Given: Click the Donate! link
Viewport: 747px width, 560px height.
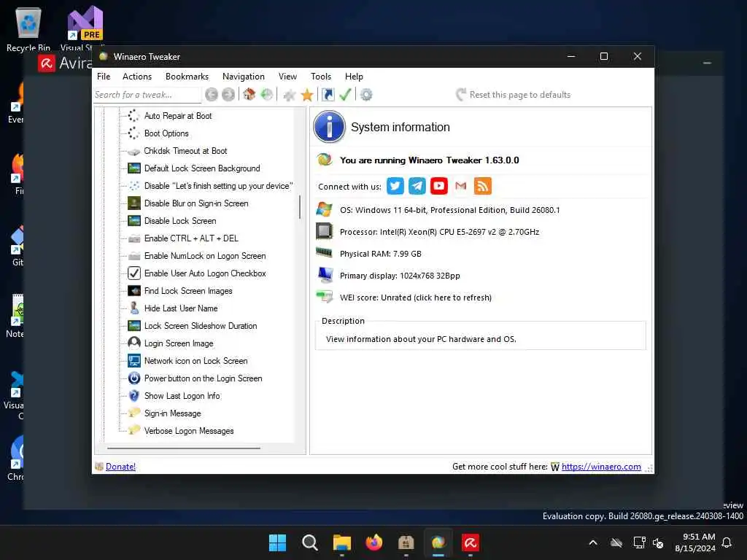Looking at the screenshot, I should [x=120, y=467].
